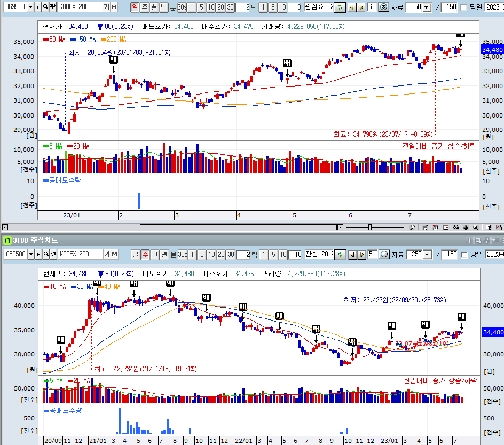504x445 pixels.
Task: Select 주 weekly period in lower toolbar
Action: [x=145, y=254]
